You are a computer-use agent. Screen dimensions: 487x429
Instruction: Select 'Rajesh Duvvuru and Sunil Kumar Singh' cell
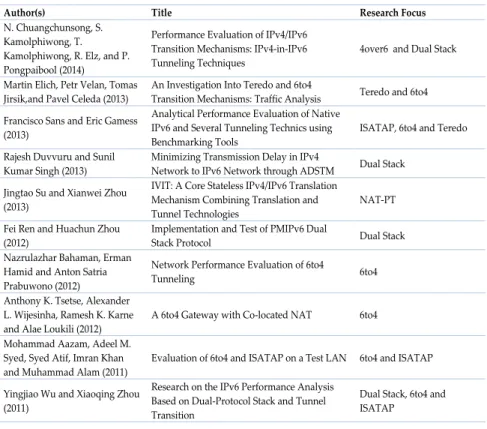[59, 164]
